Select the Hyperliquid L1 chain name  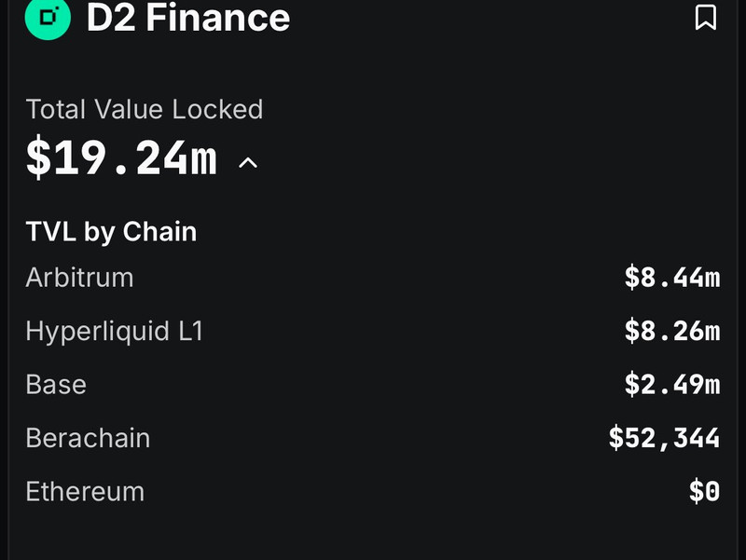pos(114,331)
